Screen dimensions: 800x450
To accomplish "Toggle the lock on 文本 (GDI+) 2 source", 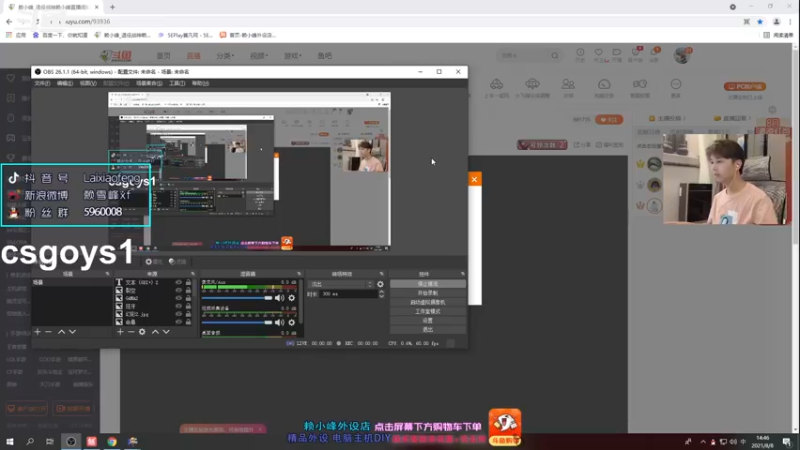I will point(188,282).
